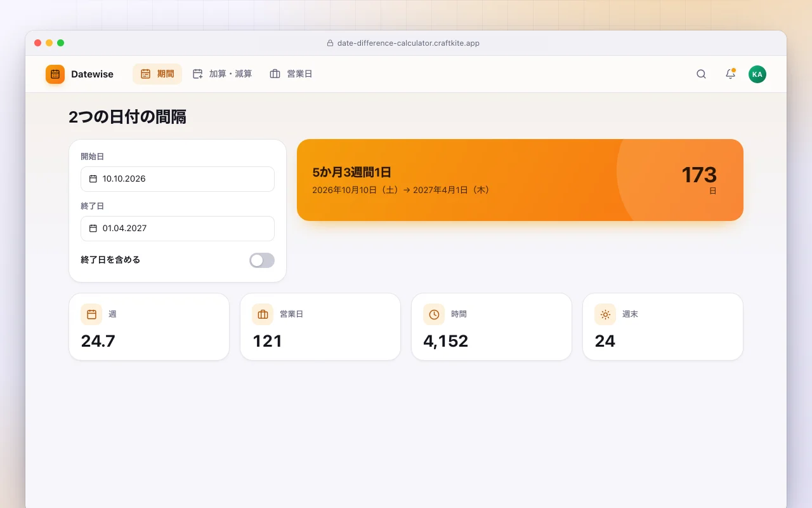Open the KA user avatar menu
Screen dimensions: 812x508
pyautogui.click(x=757, y=74)
